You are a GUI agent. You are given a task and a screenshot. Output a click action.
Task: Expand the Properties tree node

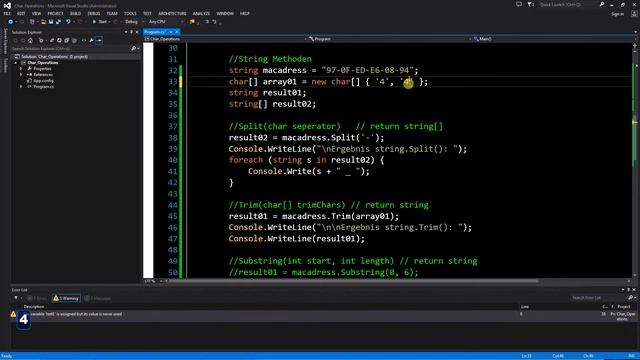tap(21, 69)
